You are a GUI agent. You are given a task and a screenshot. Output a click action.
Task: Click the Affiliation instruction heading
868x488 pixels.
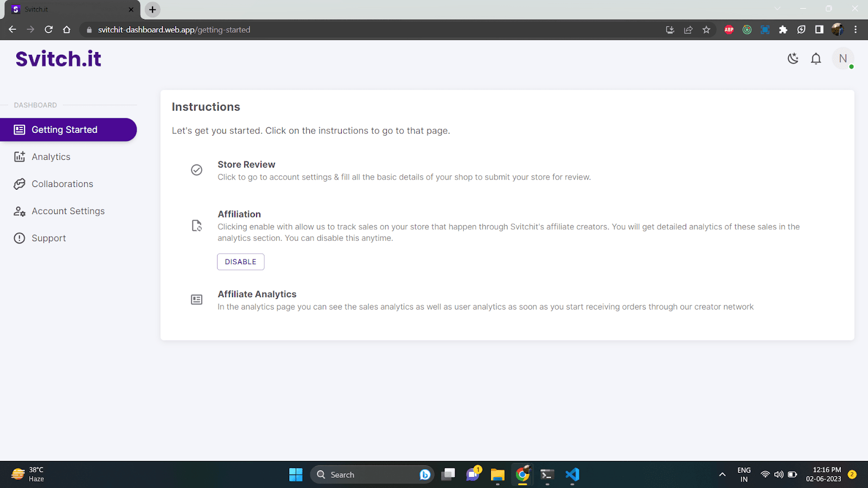click(239, 214)
